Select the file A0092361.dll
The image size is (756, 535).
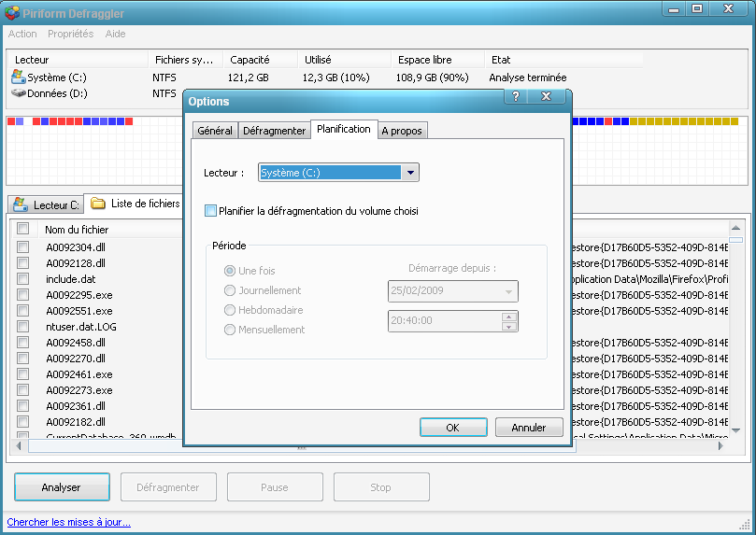[76, 406]
